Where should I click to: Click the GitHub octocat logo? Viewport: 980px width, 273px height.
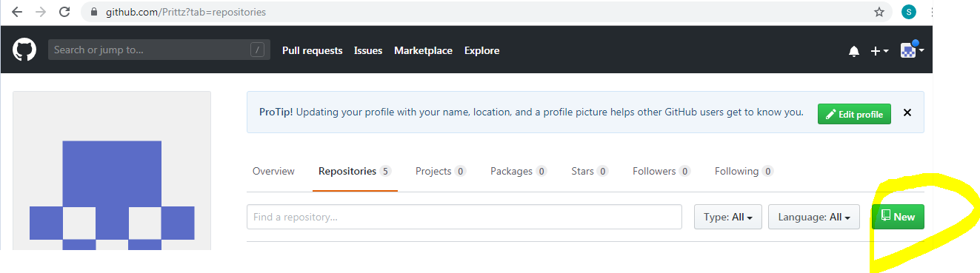(24, 50)
